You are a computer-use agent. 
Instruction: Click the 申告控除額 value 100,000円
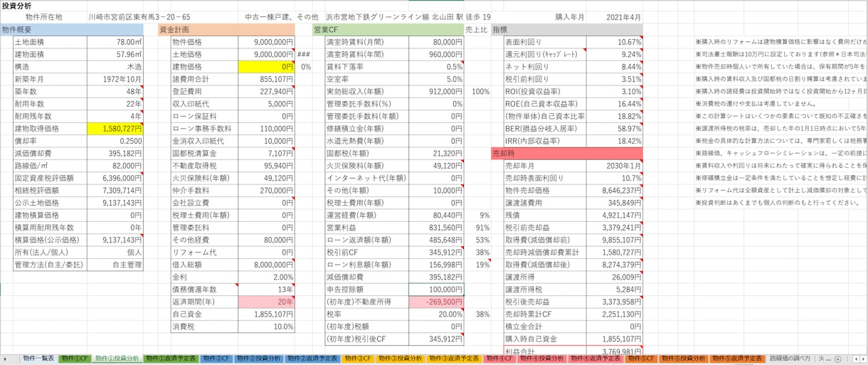point(435,290)
